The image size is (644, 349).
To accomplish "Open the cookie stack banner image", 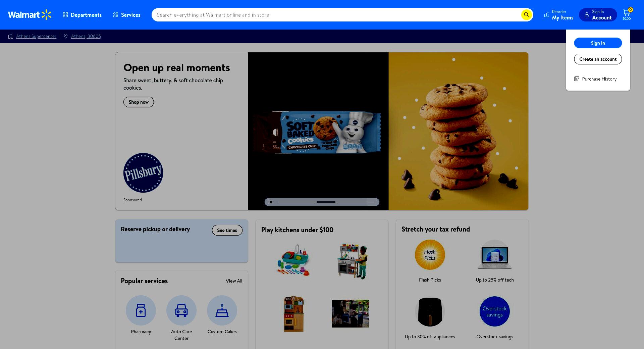I will coord(459,131).
